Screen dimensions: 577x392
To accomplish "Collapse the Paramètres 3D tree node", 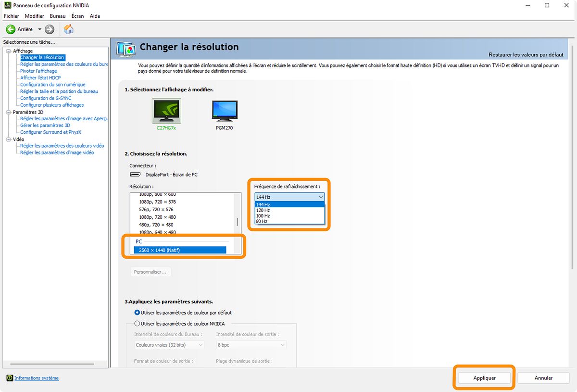I will click(x=9, y=112).
